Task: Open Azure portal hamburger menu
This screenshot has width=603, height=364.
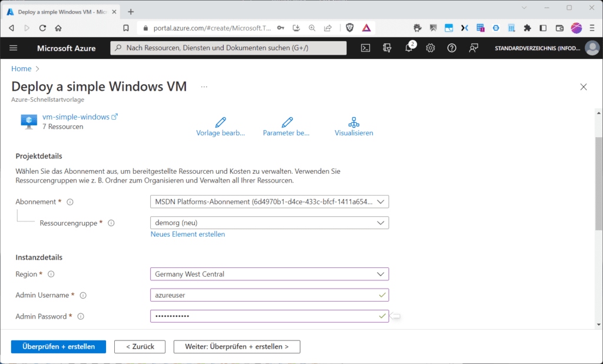Action: 14,48
